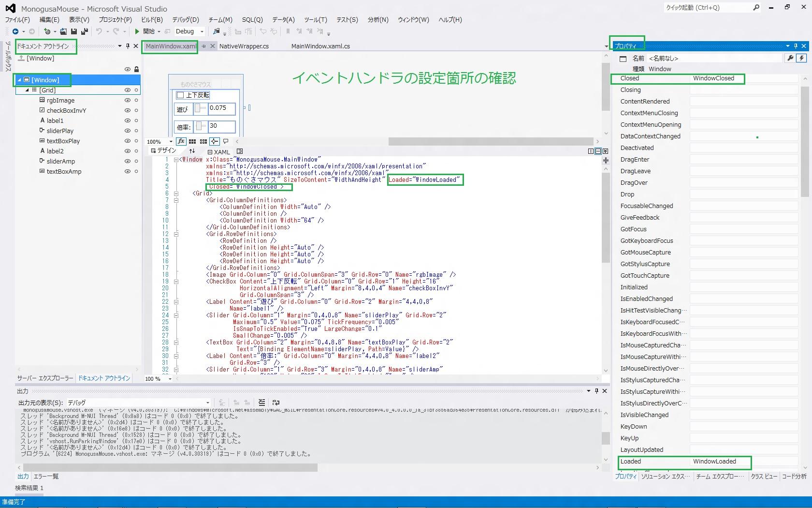Open the designer 100% zoom dropdown
Image resolution: width=812 pixels, height=508 pixels.
[171, 142]
